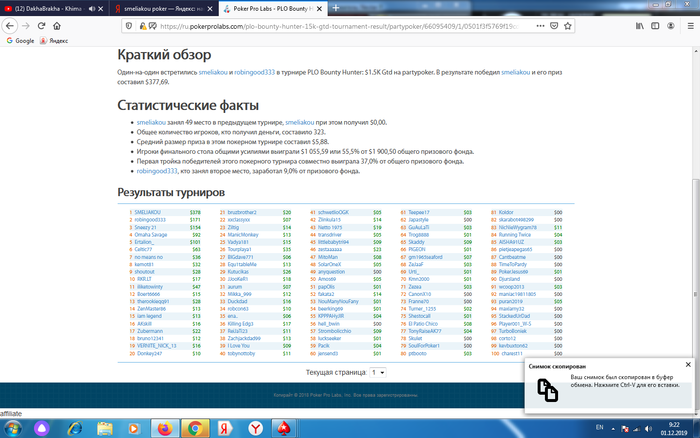This screenshot has width=700, height=438.
Task: Show site security lock information
Action: coord(142,26)
